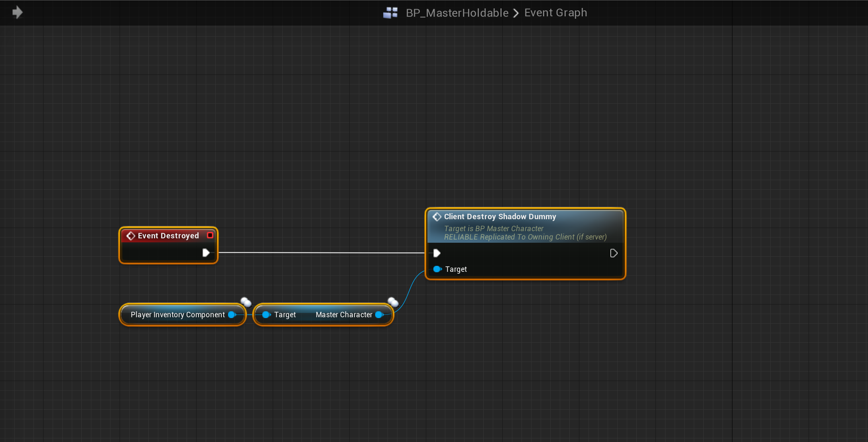Click Client Destroy Shadow Dummy exec output pin

click(x=614, y=253)
